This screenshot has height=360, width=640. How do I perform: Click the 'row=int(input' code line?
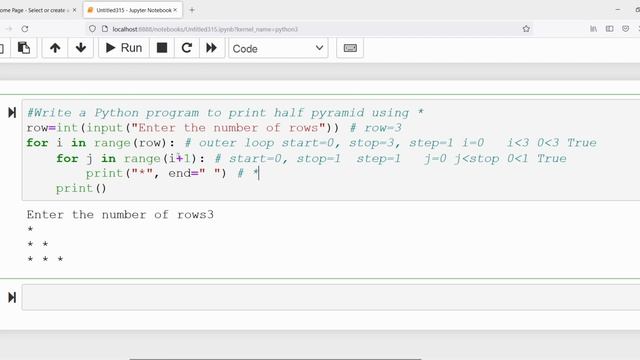pyautogui.click(x=214, y=128)
